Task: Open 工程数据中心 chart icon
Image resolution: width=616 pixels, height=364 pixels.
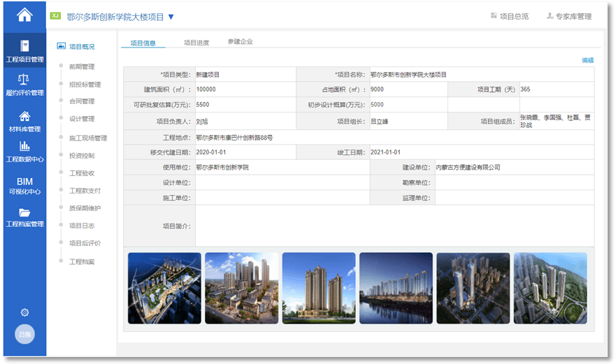Action: click(24, 152)
